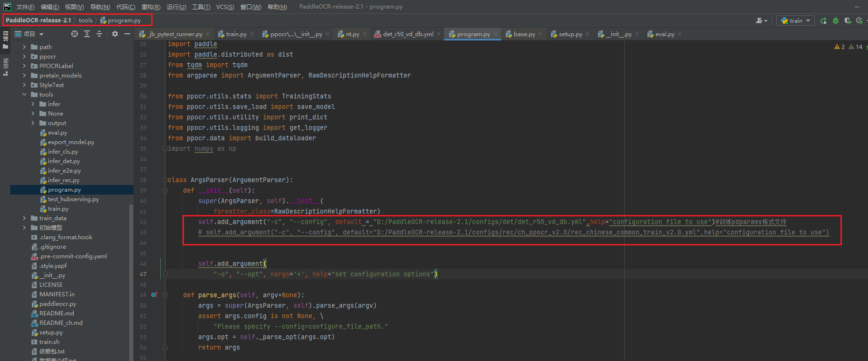Screen dimensions: 868x361
Task: Click the override gutter icon at line 49
Action: coord(154,295)
